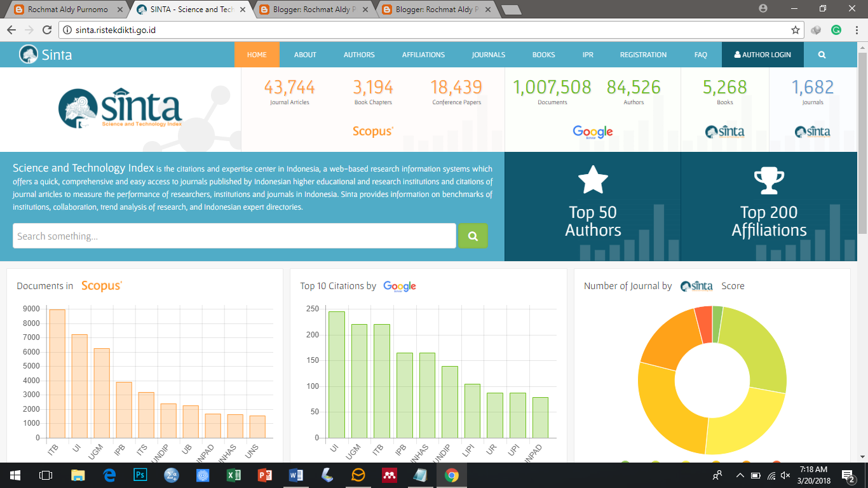Open the Chrome profile avatar icon
The width and height of the screenshot is (868, 488).
(763, 8)
